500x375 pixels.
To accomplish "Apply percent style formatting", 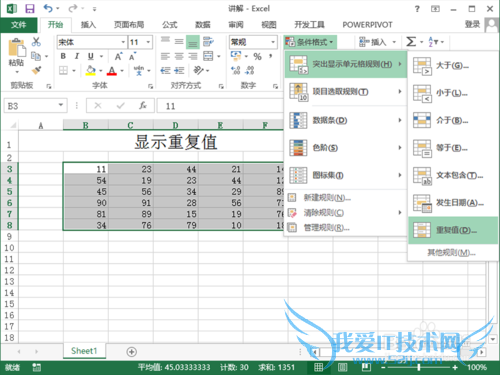I will tap(257, 56).
